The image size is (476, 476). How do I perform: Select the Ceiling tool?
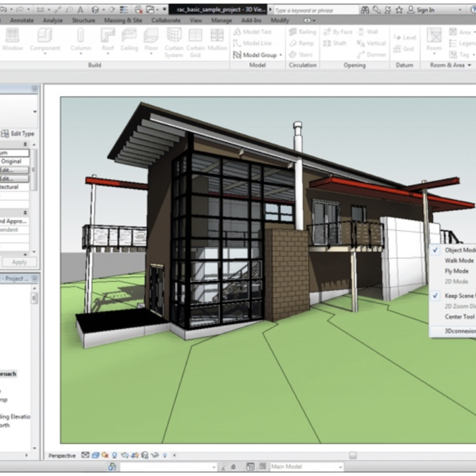pos(130,40)
